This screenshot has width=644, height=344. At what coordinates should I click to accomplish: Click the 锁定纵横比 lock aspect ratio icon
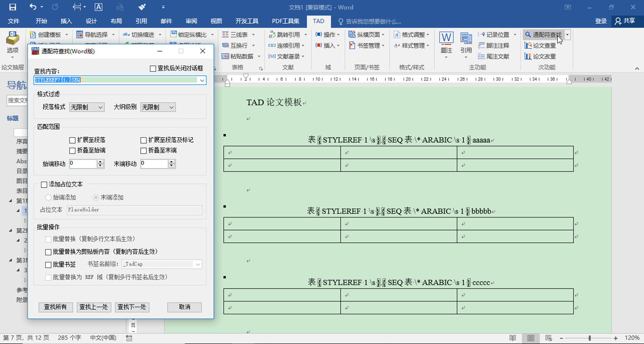[173, 35]
